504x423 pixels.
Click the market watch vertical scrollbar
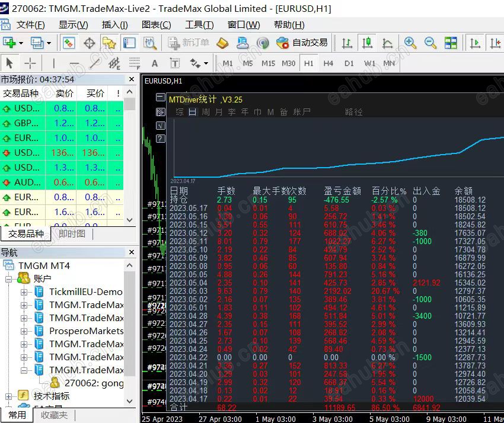[129, 156]
